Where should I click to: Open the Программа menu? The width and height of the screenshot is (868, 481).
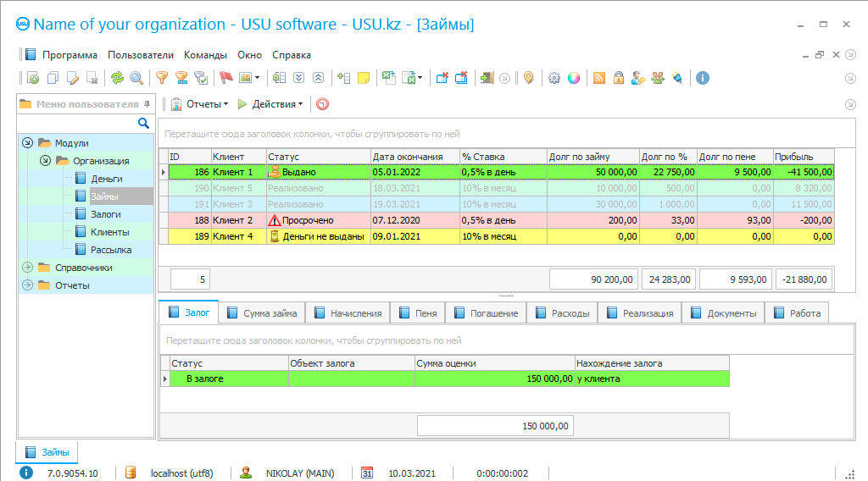[70, 55]
